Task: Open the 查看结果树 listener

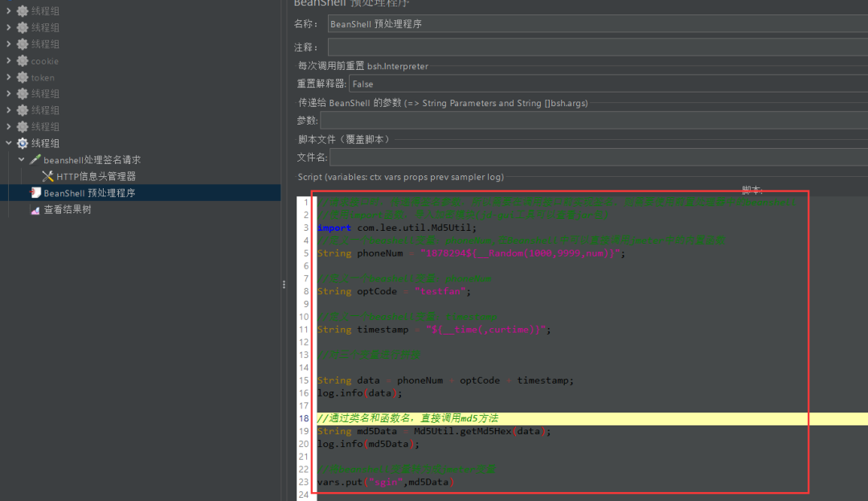Action: [x=67, y=209]
